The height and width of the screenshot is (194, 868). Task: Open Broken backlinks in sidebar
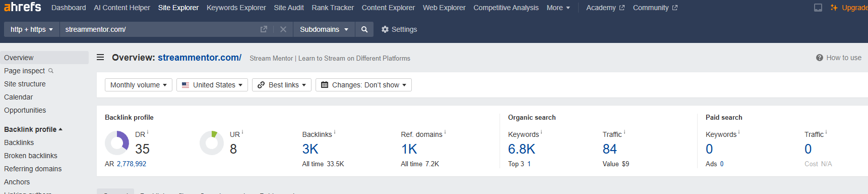coord(31,156)
